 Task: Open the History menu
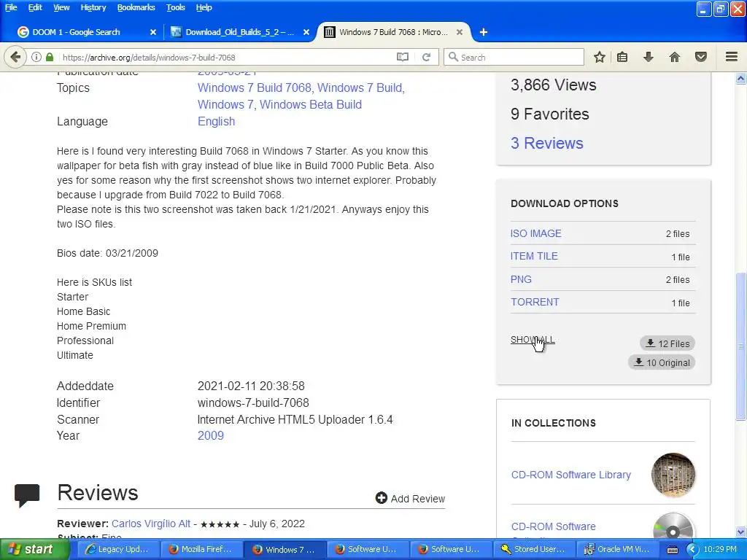(x=93, y=7)
